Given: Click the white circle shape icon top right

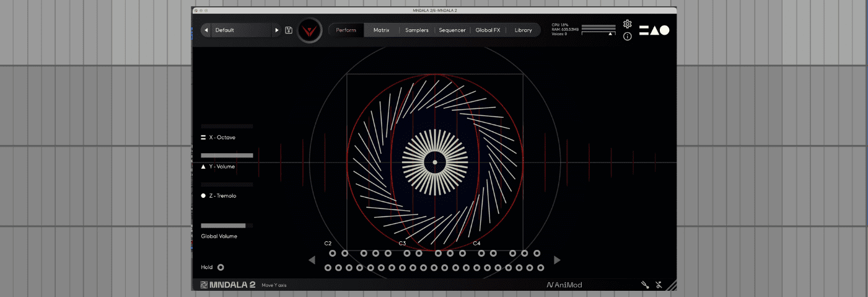Looking at the screenshot, I should (664, 30).
